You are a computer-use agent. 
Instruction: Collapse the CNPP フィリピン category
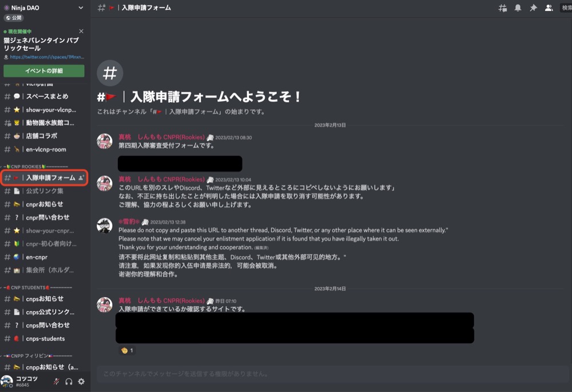[x=37, y=355]
